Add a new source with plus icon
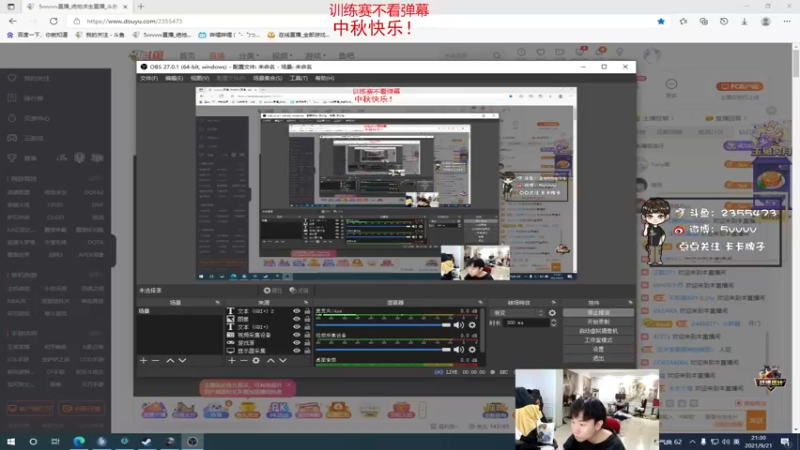The width and height of the screenshot is (800, 450). click(x=232, y=360)
